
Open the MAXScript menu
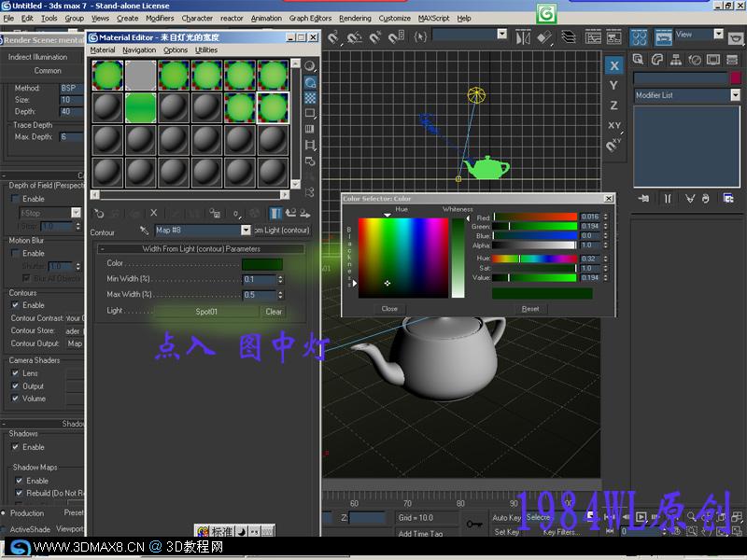[x=433, y=18]
